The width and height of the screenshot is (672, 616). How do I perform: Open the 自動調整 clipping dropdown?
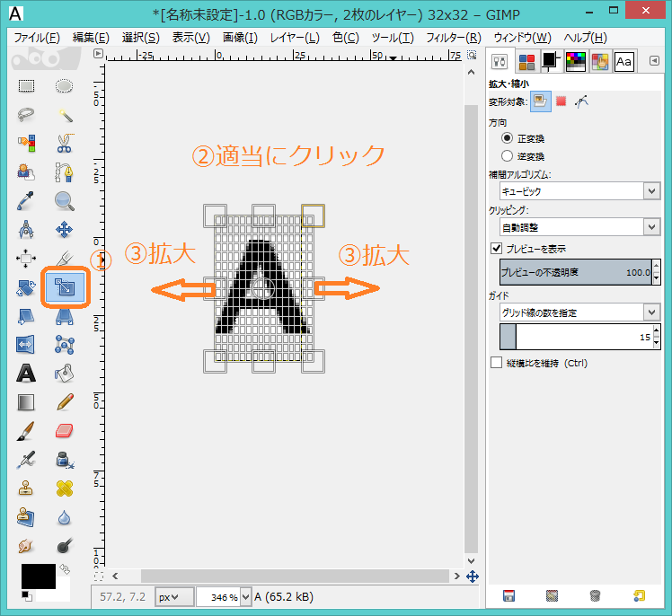coord(652,227)
